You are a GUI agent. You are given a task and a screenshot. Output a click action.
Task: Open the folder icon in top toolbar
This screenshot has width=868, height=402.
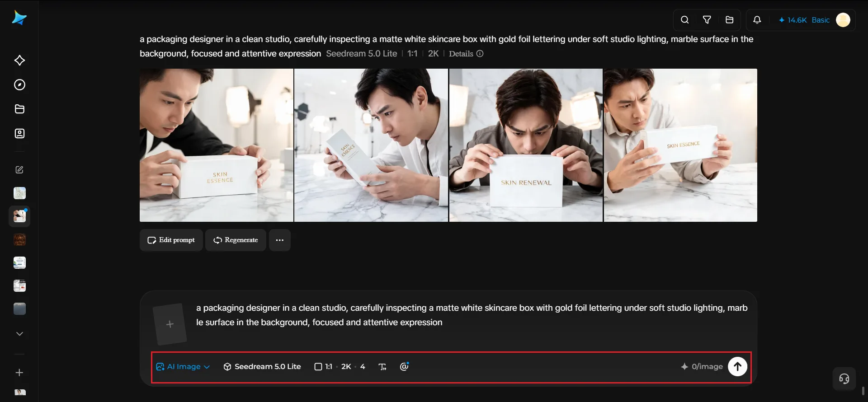click(x=729, y=20)
